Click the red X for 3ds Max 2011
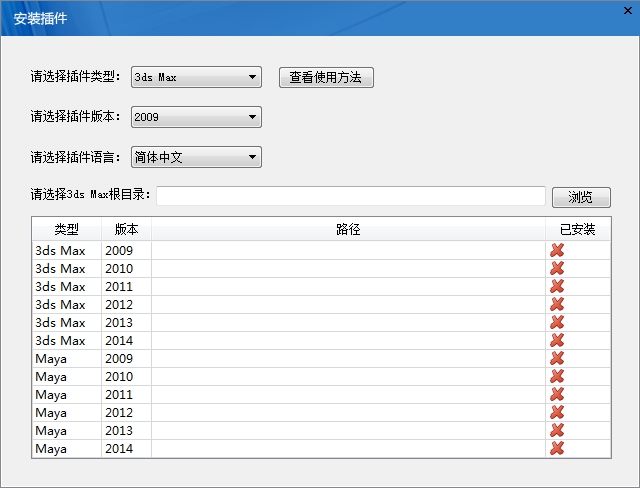This screenshot has height=488, width=640. click(557, 287)
